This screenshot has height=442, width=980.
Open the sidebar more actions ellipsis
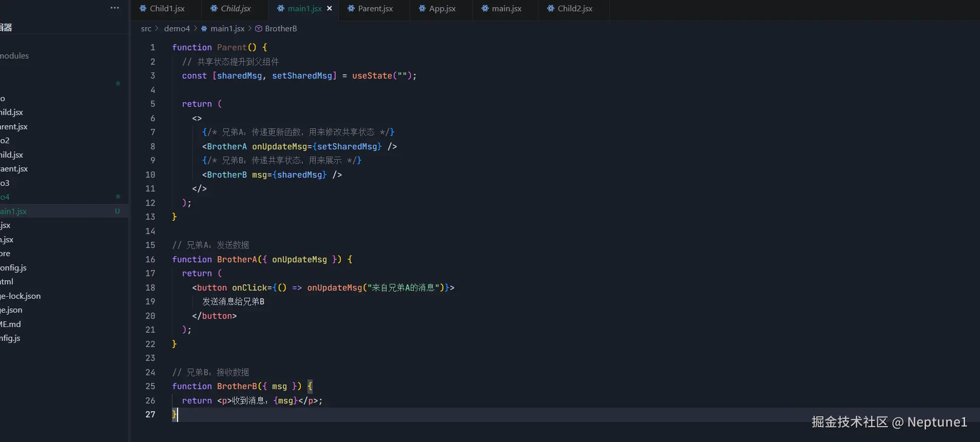[114, 8]
